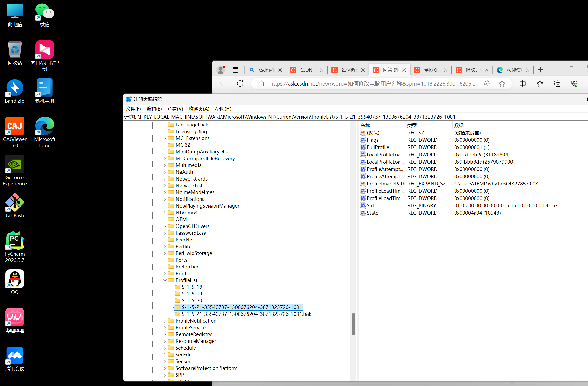Open the 编辑(E) menu
Screen dimensions: 588x386
(x=154, y=109)
